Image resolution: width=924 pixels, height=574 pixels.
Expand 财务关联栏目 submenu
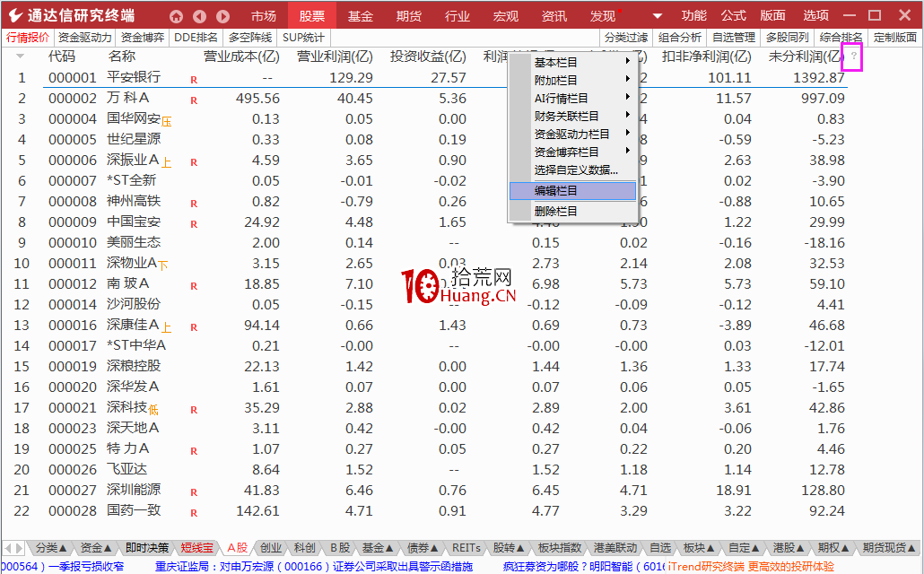click(x=572, y=116)
